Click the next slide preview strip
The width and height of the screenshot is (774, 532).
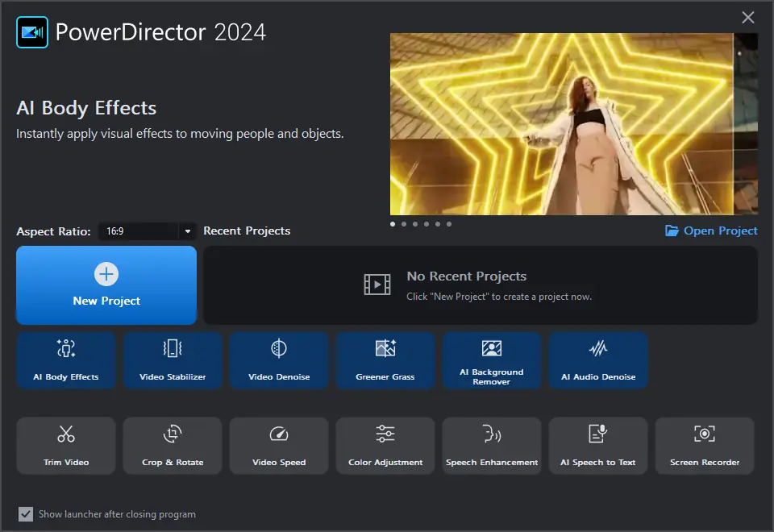(746, 124)
